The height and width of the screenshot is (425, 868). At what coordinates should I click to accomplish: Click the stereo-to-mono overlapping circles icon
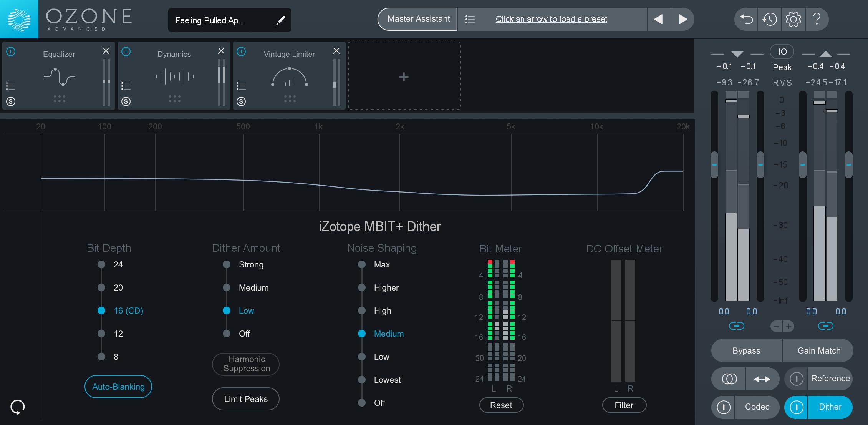pyautogui.click(x=729, y=379)
